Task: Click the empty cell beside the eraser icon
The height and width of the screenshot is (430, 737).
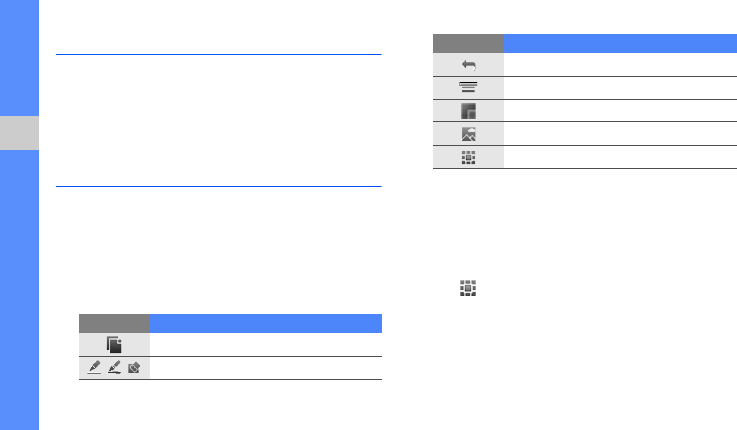Action: tap(266, 368)
